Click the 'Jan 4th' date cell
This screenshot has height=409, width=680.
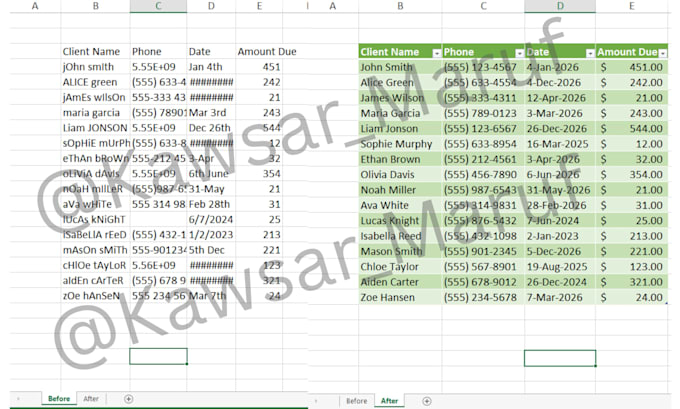point(211,67)
